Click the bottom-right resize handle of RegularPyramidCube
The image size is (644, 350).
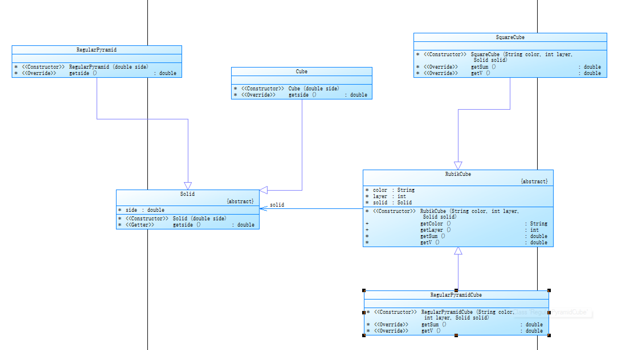549,335
